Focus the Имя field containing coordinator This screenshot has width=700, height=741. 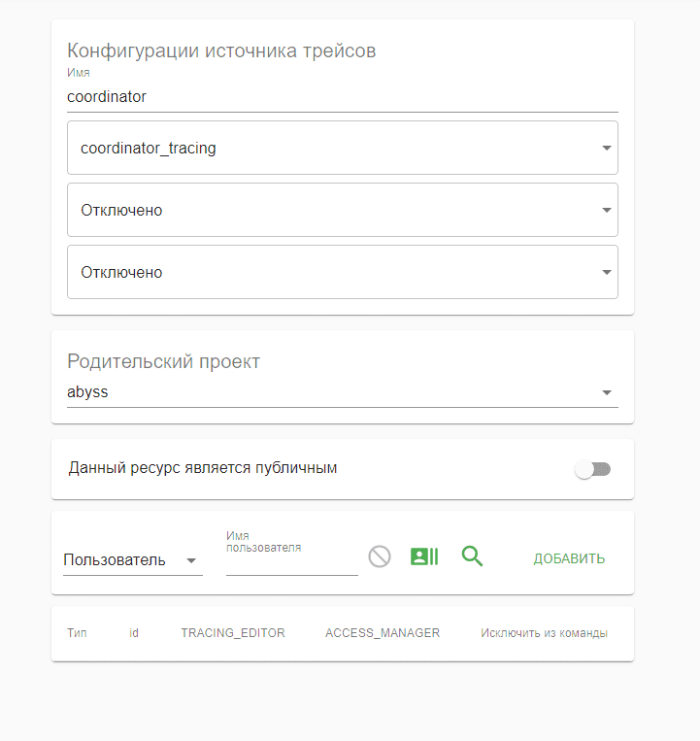click(342, 97)
